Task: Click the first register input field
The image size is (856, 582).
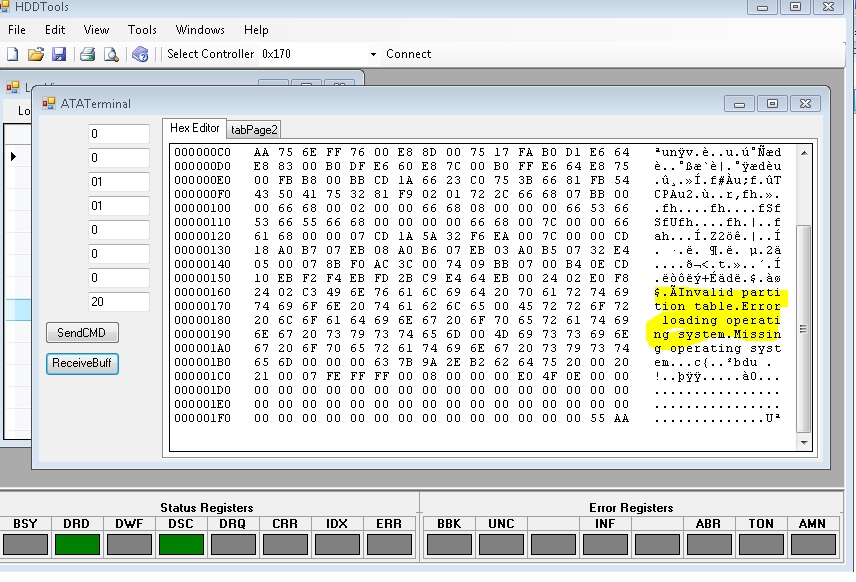Action: (x=118, y=134)
